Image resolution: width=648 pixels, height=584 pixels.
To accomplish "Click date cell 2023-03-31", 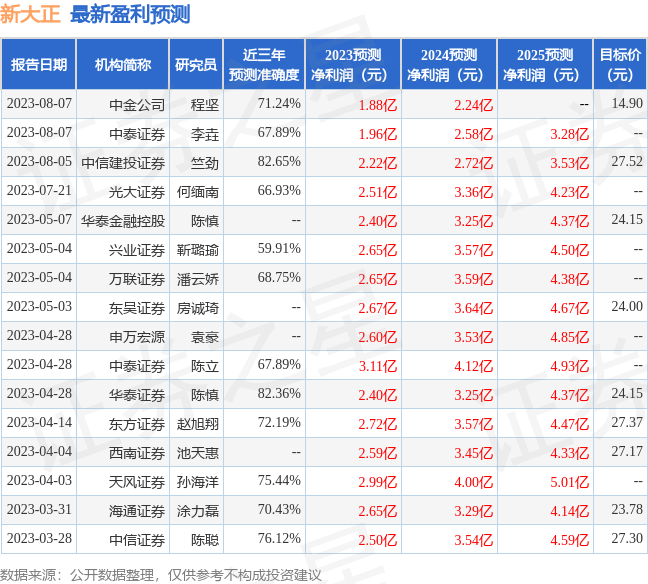I will click(x=39, y=509).
